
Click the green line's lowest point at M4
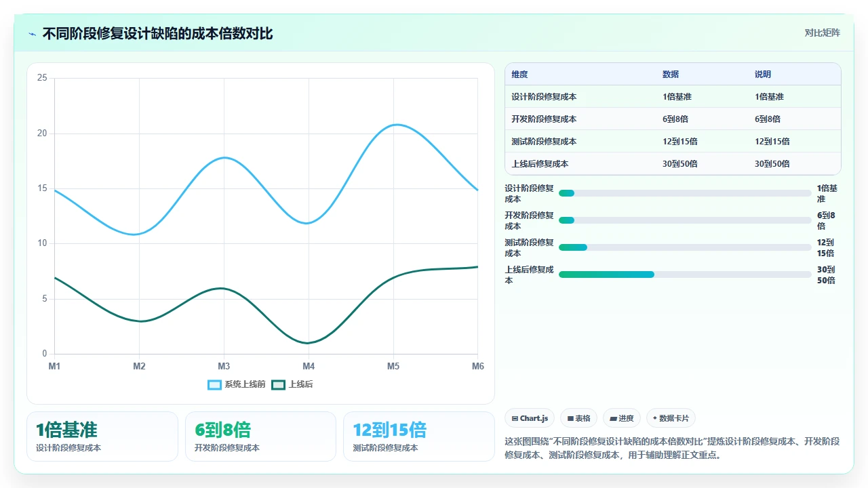pyautogui.click(x=309, y=343)
